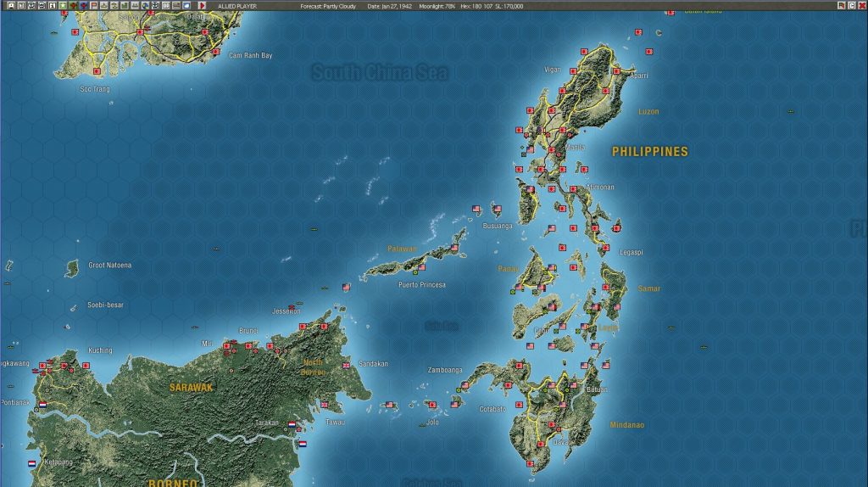Open the weather cloud toolbar icon
The width and height of the screenshot is (868, 487).
[186, 6]
